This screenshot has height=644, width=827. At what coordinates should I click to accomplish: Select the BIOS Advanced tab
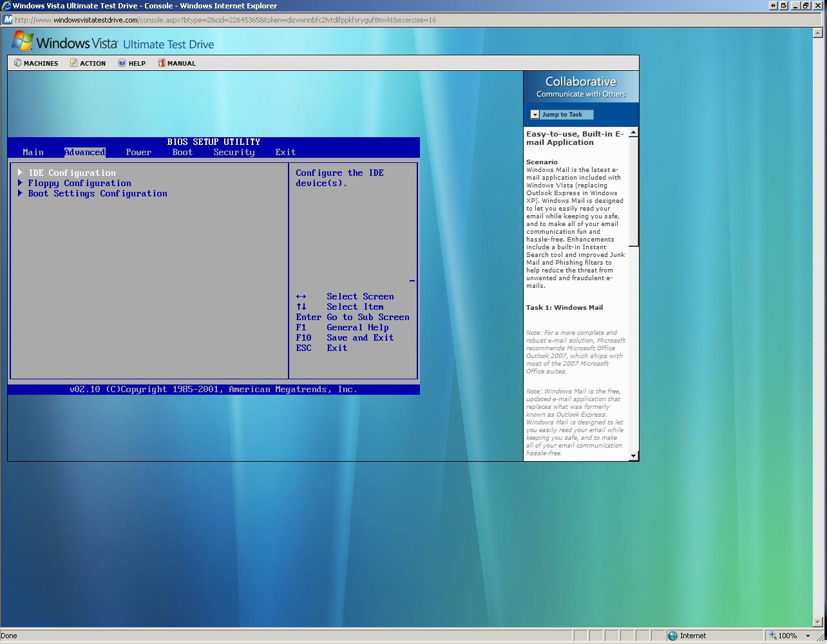point(84,152)
